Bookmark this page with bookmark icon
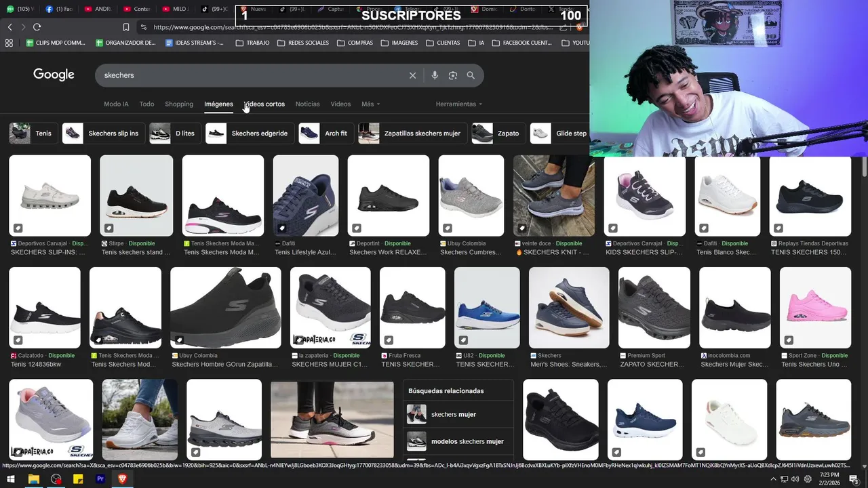This screenshot has height=488, width=868. pyautogui.click(x=125, y=27)
